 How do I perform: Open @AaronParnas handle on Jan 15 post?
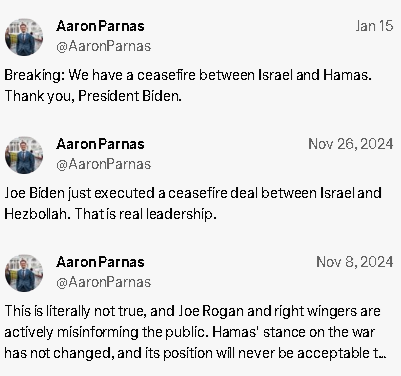coord(104,46)
